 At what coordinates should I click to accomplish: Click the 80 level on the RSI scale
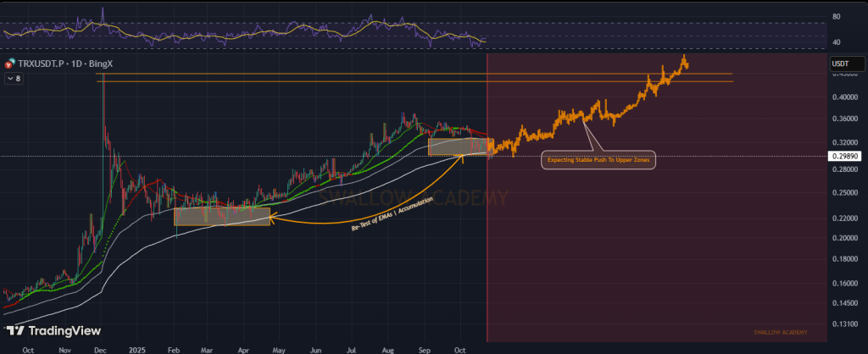(836, 17)
